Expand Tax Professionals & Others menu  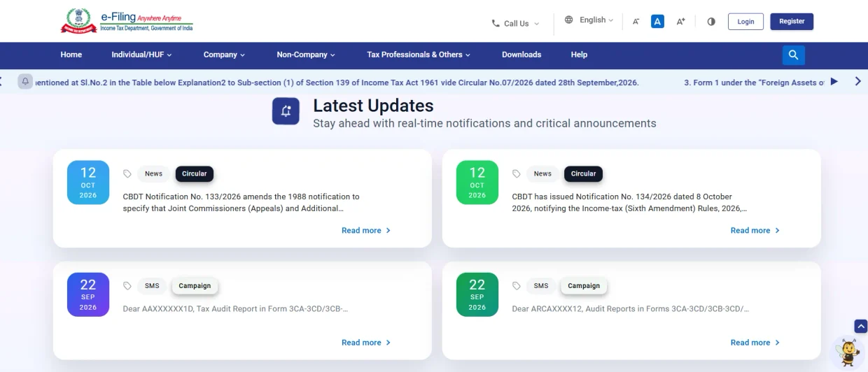tap(419, 55)
